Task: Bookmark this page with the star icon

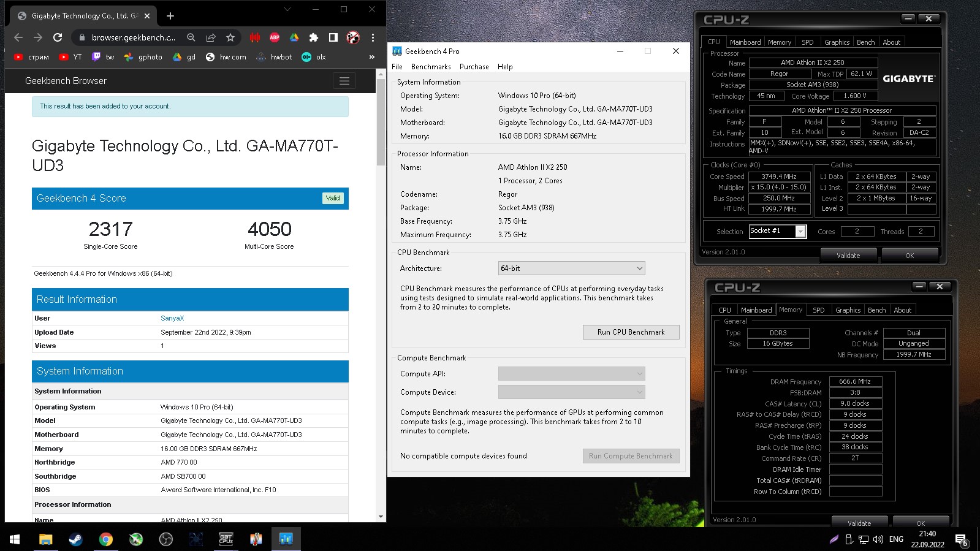Action: coord(230,37)
